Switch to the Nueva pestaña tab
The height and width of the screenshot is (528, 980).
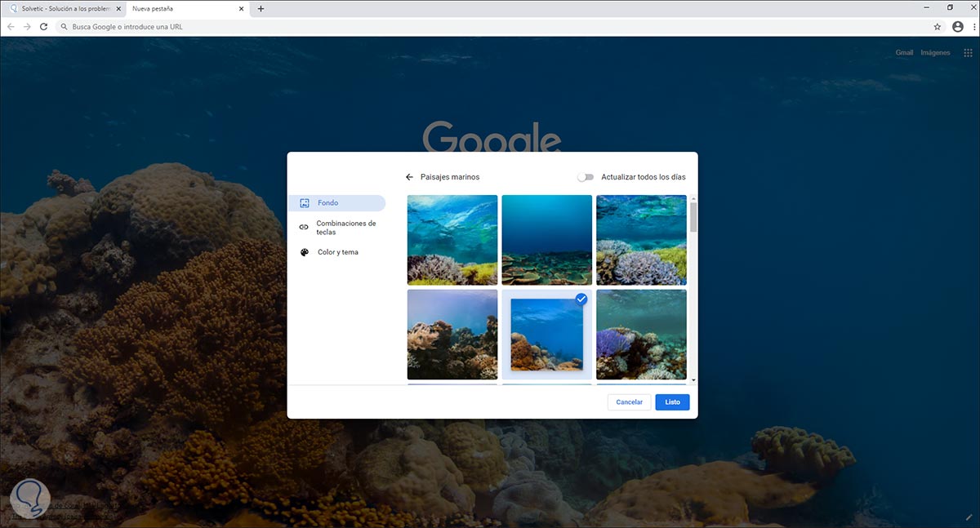186,8
